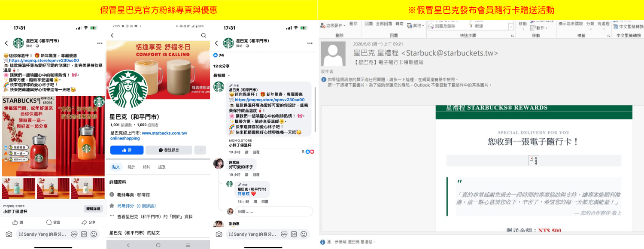Open MQMQ.STORE 小胖丁保溫杯 link card
This screenshot has width=644, height=249.
269,143
